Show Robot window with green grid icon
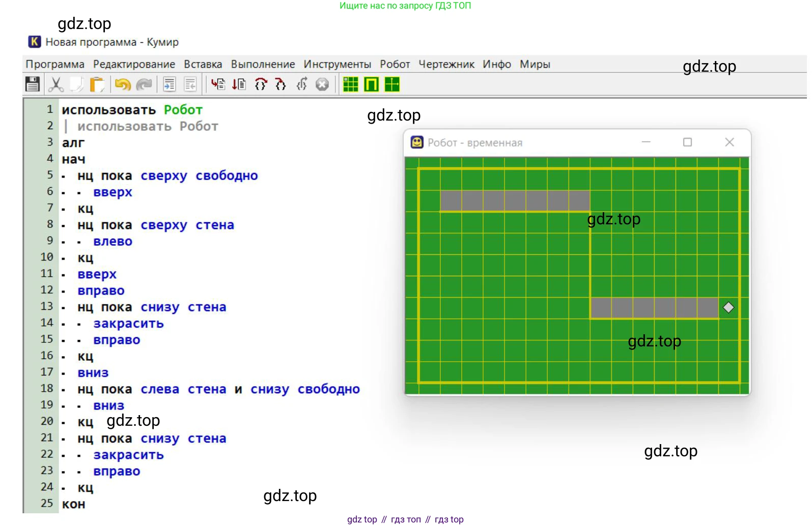Image resolution: width=812 pixels, height=527 pixels. [351, 84]
